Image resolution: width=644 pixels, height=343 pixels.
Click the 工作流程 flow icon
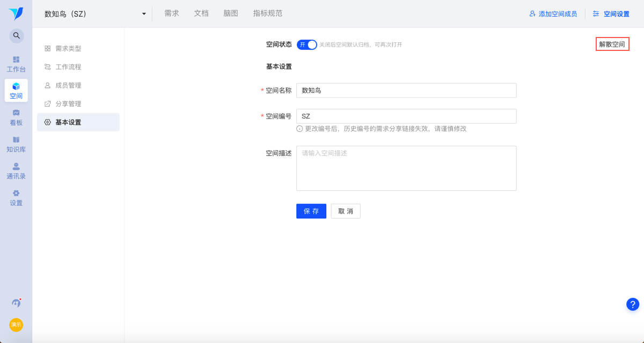click(48, 67)
